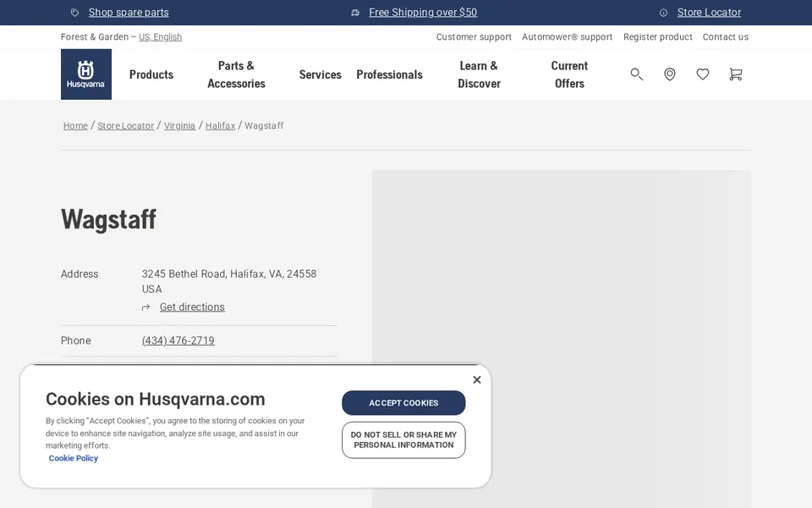This screenshot has width=812, height=508.
Task: Go to Halifax breadcrumb
Action: pos(220,125)
